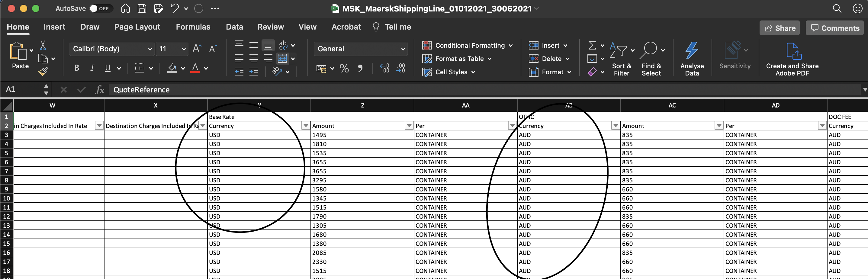This screenshot has width=868, height=279.
Task: Open the Comments pane button
Action: pos(835,28)
